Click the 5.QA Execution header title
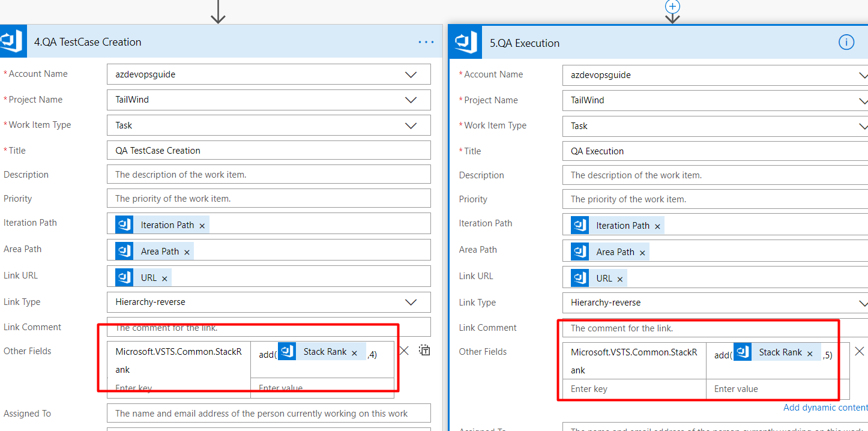 tap(525, 43)
